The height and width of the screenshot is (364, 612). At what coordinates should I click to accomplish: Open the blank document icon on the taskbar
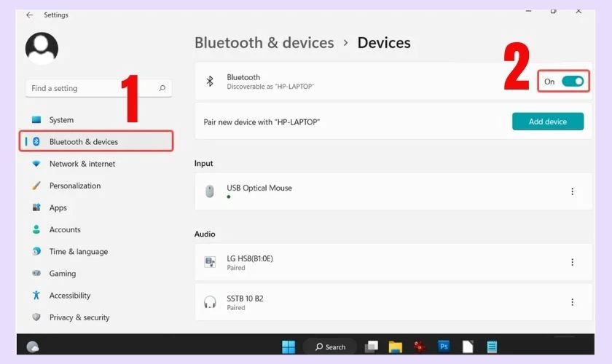(x=468, y=347)
